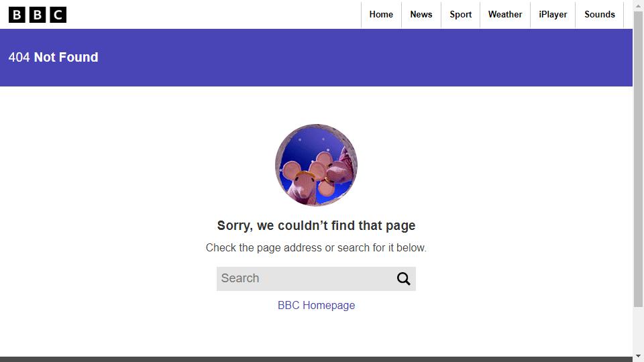
Task: Click the 404 Not Found heading
Action: tap(54, 57)
